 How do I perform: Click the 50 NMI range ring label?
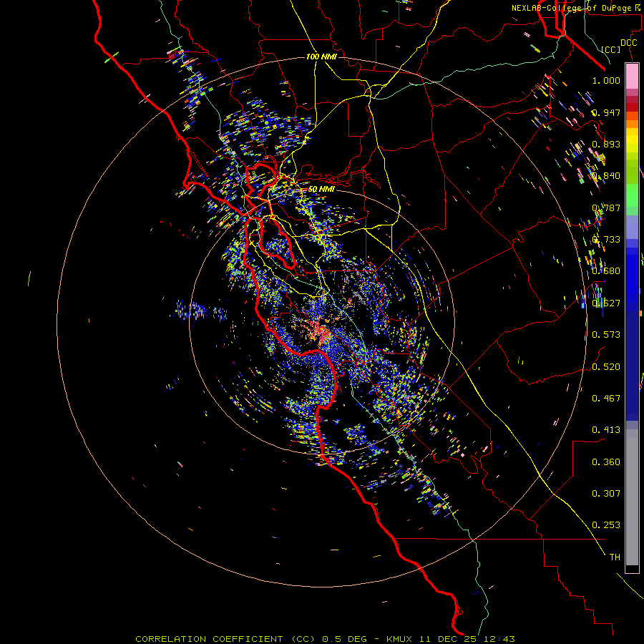coord(321,189)
